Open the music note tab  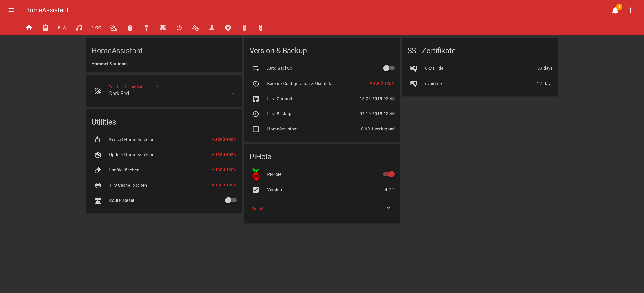tap(79, 28)
